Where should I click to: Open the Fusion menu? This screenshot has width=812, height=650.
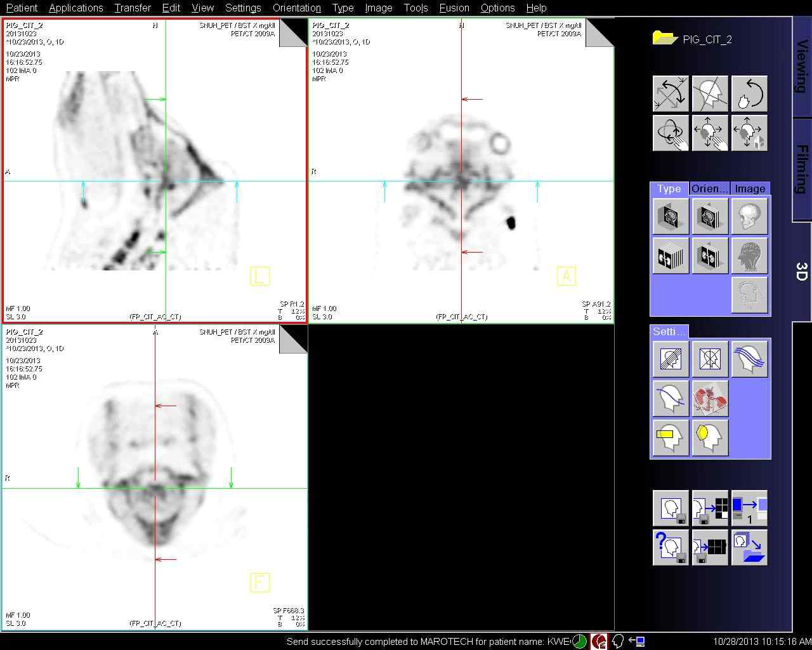coord(454,8)
